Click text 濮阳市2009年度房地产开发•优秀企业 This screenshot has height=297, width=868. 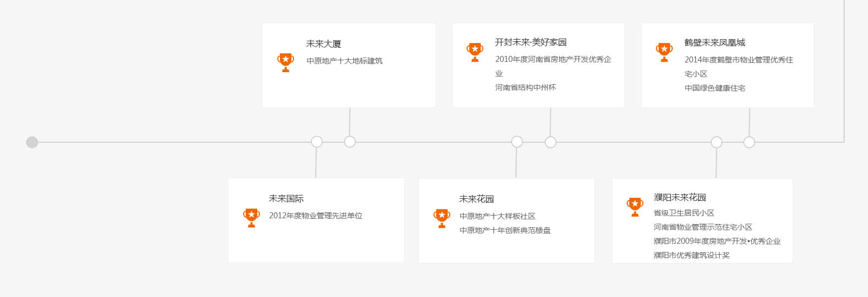tap(717, 241)
